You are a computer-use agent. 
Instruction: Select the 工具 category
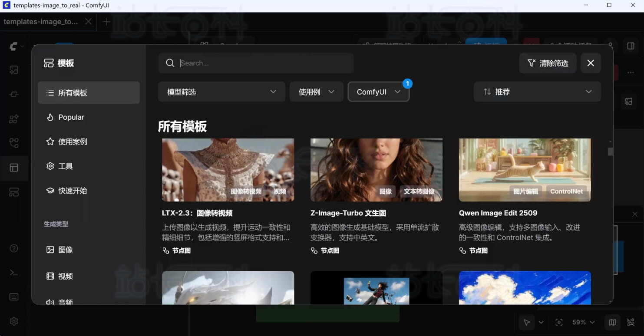tap(89, 166)
